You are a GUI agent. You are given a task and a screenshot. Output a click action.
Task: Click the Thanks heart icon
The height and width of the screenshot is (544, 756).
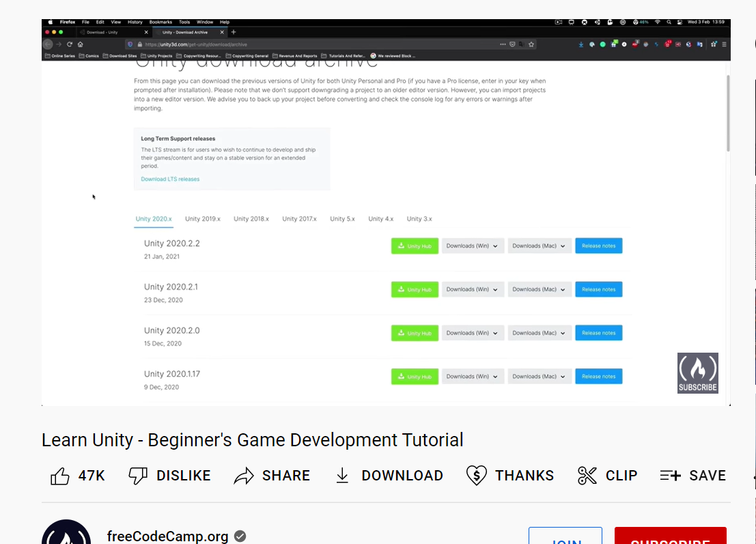tap(476, 476)
